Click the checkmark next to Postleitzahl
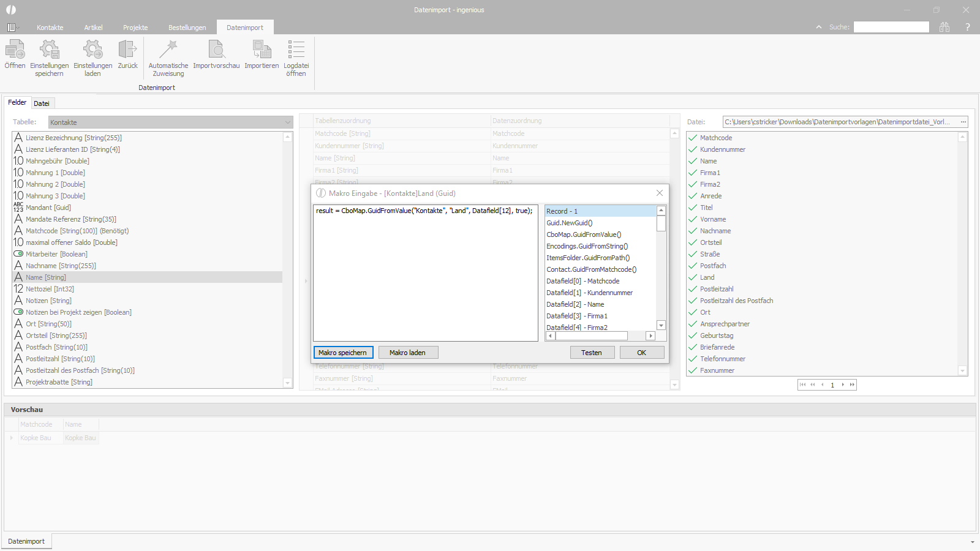This screenshot has height=551, width=980. click(x=693, y=289)
